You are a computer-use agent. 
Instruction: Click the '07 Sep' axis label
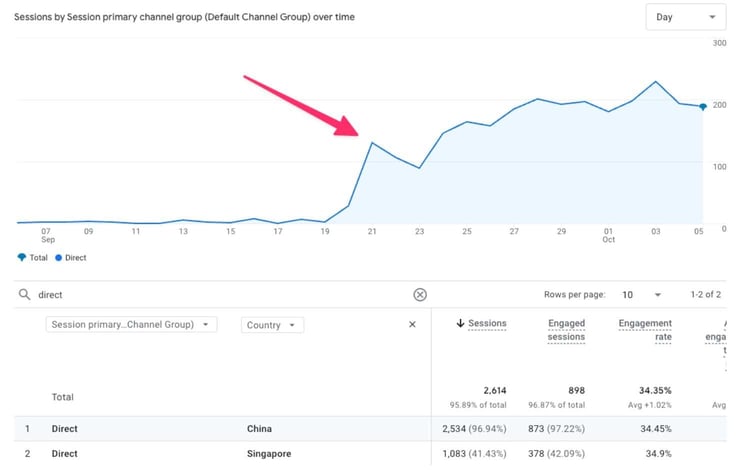pyautogui.click(x=46, y=235)
